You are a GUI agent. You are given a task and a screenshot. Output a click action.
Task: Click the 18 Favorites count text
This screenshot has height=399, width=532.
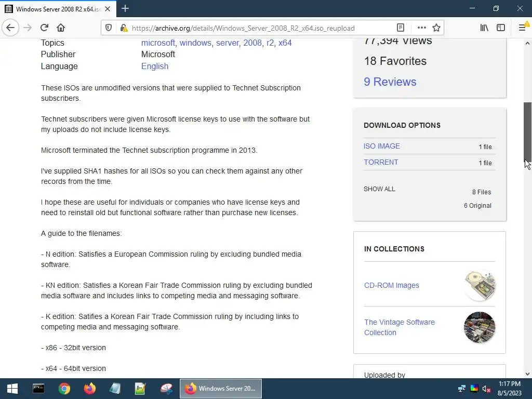click(395, 61)
